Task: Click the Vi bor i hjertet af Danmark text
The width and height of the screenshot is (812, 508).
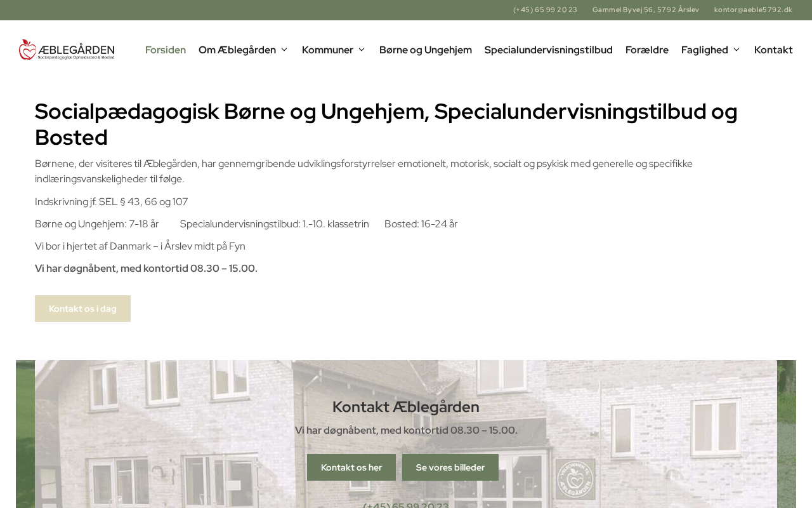Action: [x=140, y=246]
